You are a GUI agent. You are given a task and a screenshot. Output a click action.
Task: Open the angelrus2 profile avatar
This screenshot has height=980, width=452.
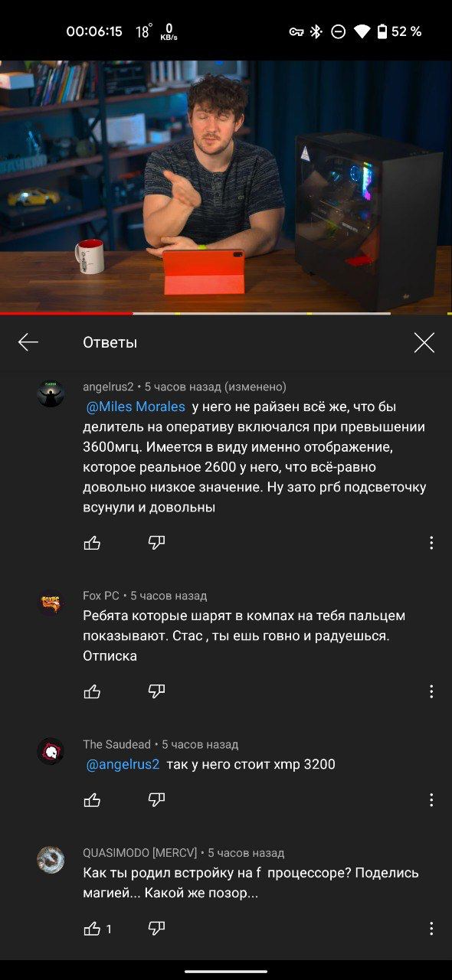click(x=51, y=394)
